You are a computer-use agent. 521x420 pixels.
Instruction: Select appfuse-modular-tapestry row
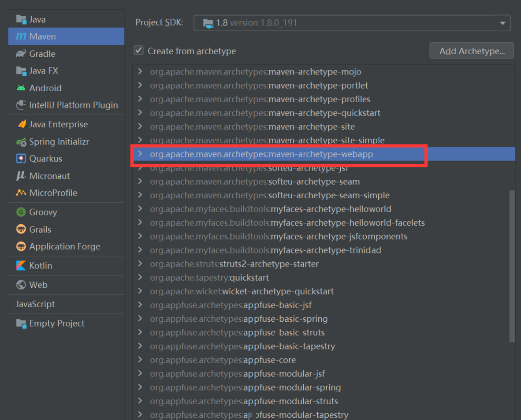[324, 414]
